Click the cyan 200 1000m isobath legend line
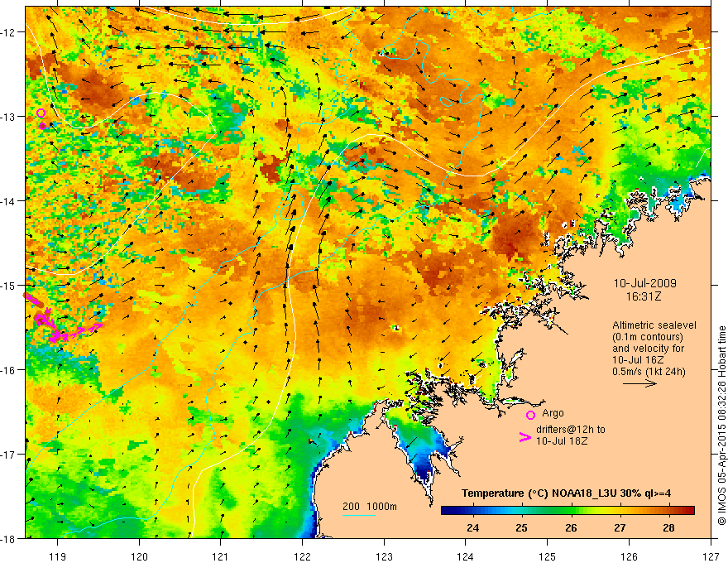728x563 pixels. (359, 515)
